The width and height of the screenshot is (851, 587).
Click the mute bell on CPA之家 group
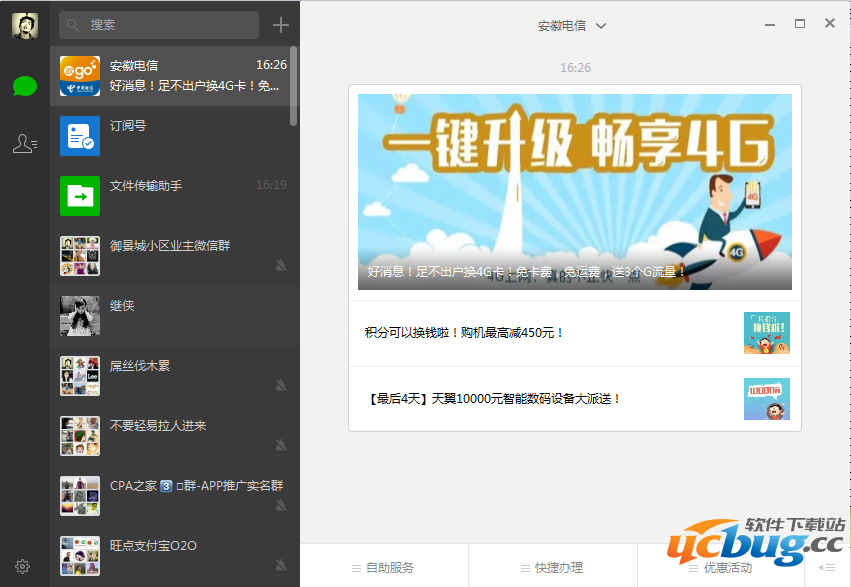(281, 505)
